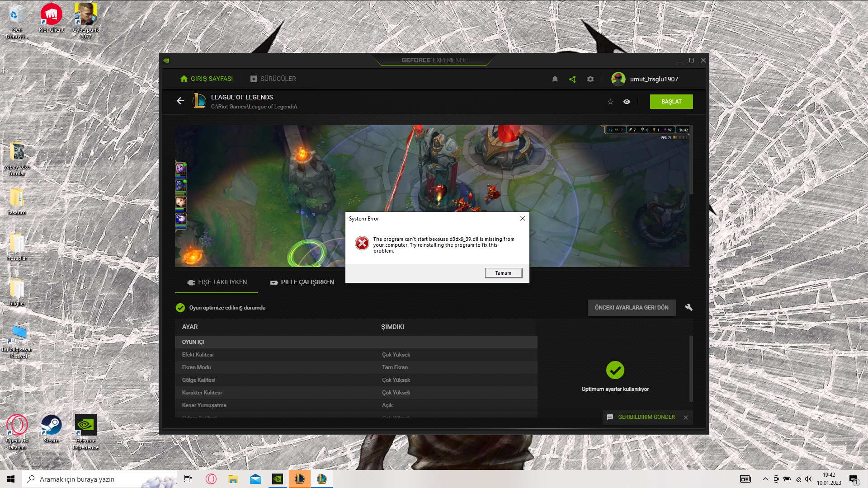Click ÖNCEKİ AYARLARA GERİ DÖN button
Screen dimensions: 868x488
coord(631,308)
